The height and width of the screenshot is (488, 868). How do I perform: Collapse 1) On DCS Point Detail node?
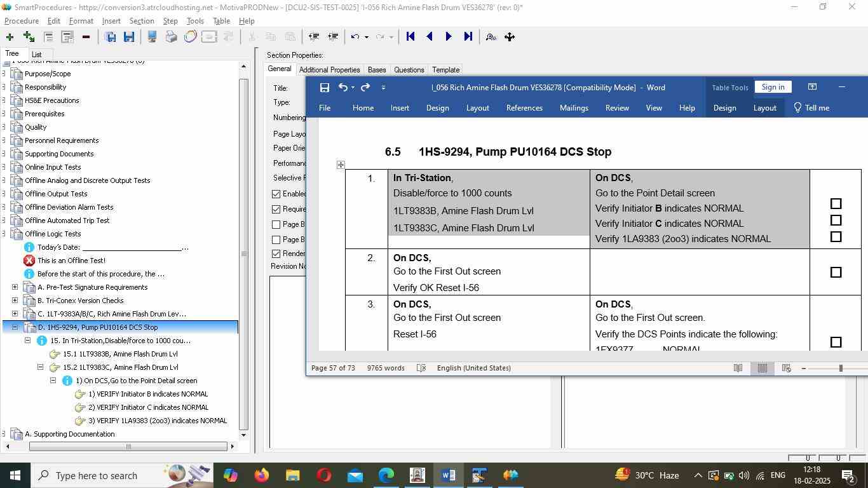(x=53, y=381)
